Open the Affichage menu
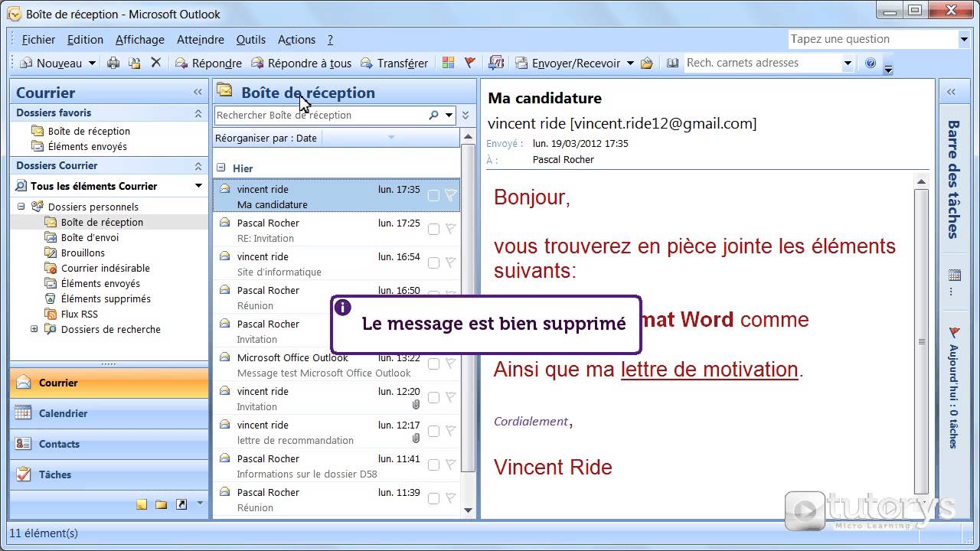This screenshot has width=980, height=551. 140,40
